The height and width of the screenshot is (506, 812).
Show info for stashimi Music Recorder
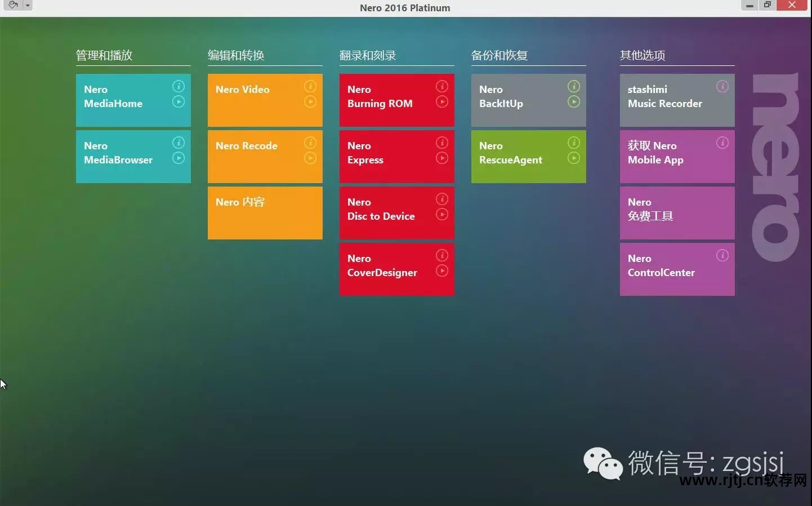tap(722, 86)
